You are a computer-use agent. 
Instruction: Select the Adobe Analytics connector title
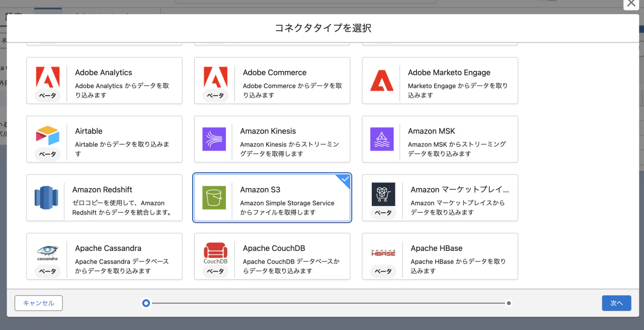point(104,73)
